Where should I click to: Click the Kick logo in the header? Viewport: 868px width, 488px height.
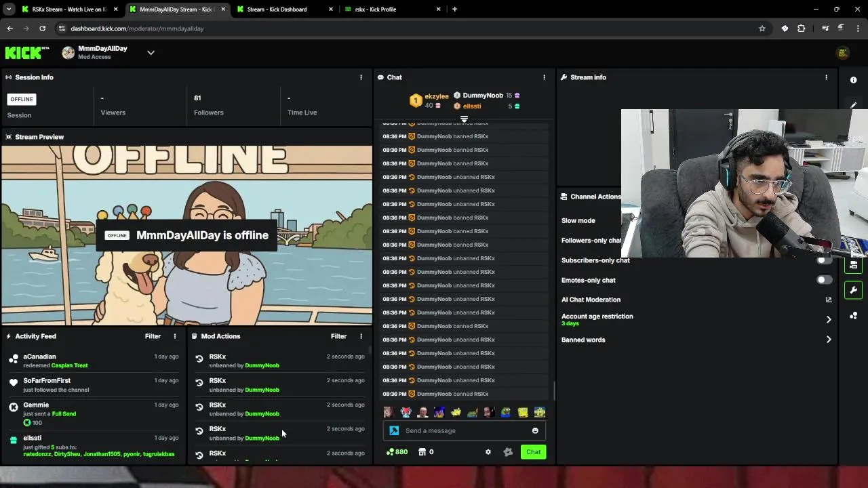point(27,53)
